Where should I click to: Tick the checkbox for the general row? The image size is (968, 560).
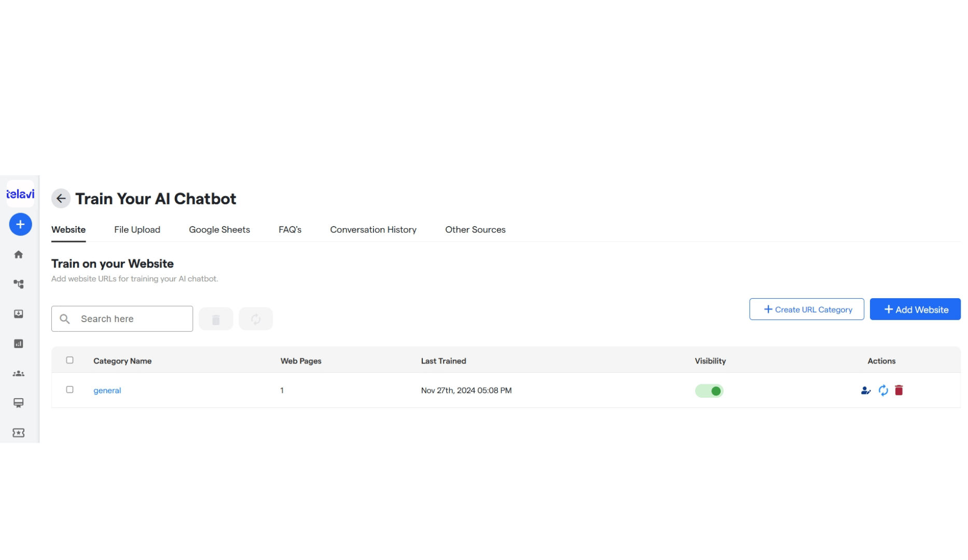(x=70, y=390)
